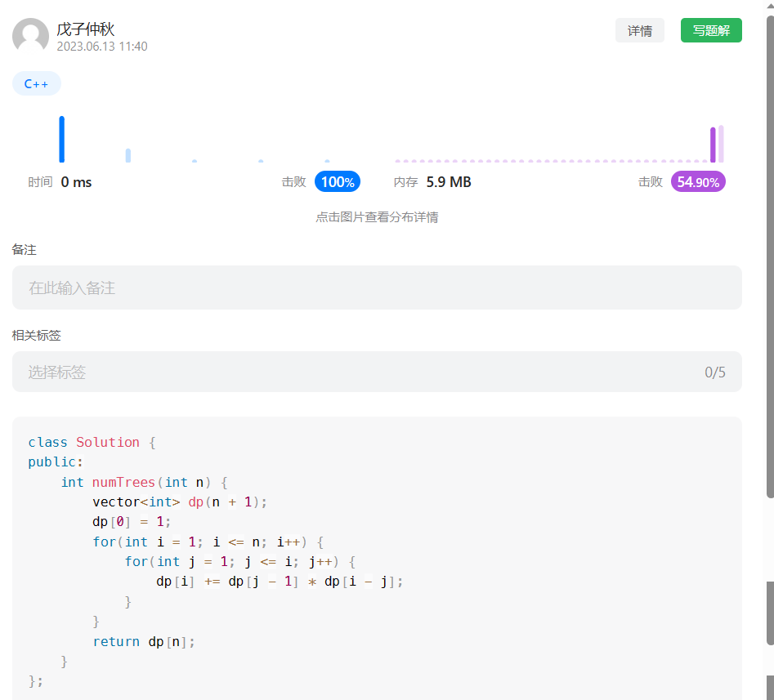Click the blue 100% runtime beats badge
The image size is (774, 700).
tap(337, 181)
